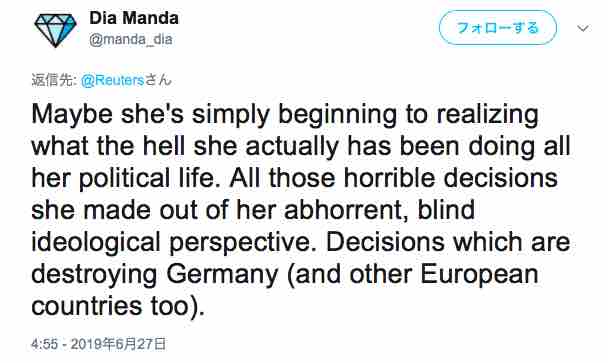The width and height of the screenshot is (608, 363).
Task: Select the word European in the tweet
Action: [479, 275]
